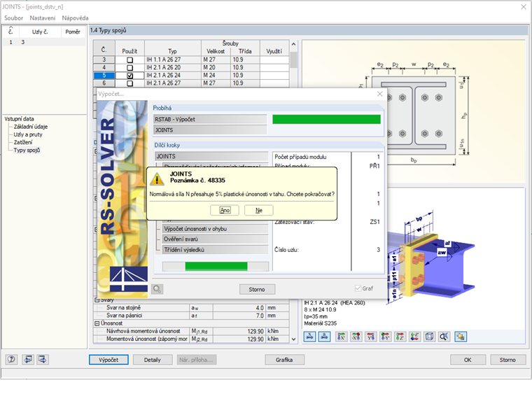Enable the checkbox for joint row 3
Viewport: 532px width, 399px height.
pyautogui.click(x=129, y=59)
